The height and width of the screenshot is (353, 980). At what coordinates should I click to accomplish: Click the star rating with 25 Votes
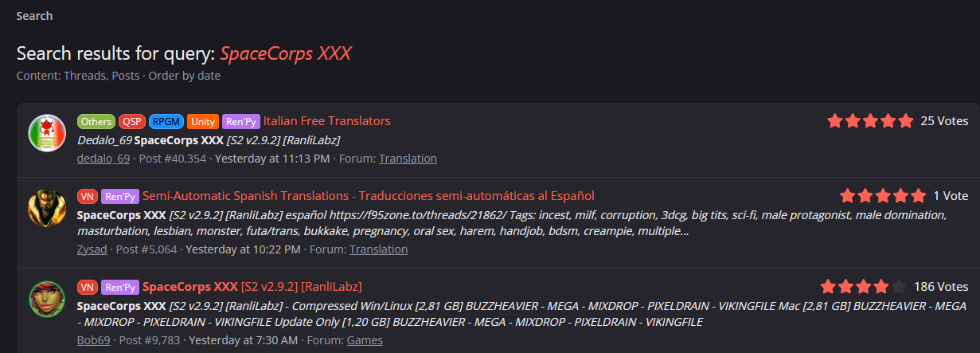tap(870, 121)
